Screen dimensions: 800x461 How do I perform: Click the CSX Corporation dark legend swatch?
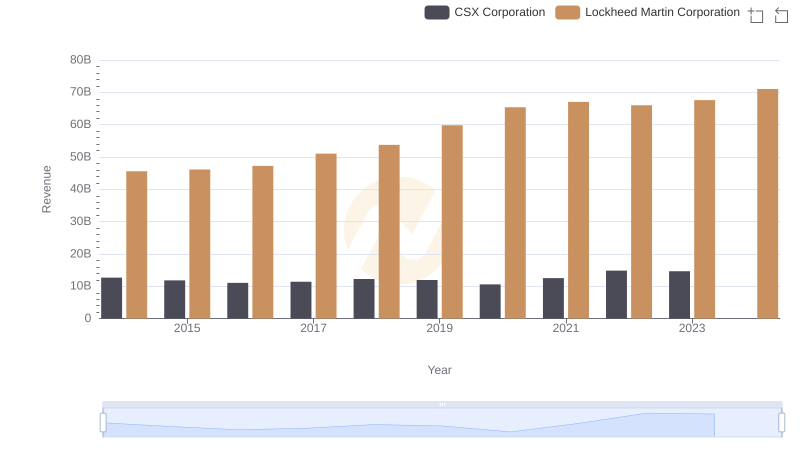pyautogui.click(x=437, y=12)
